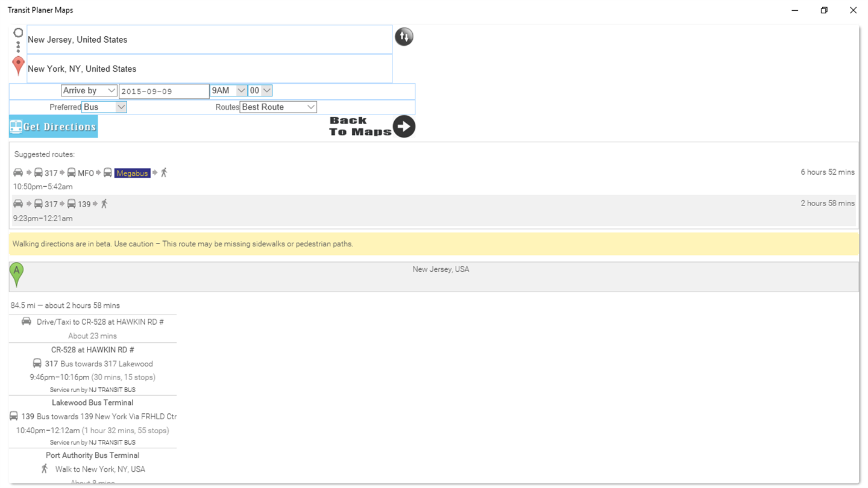Click Drive/Taxi to CR-528 step text

coord(100,322)
